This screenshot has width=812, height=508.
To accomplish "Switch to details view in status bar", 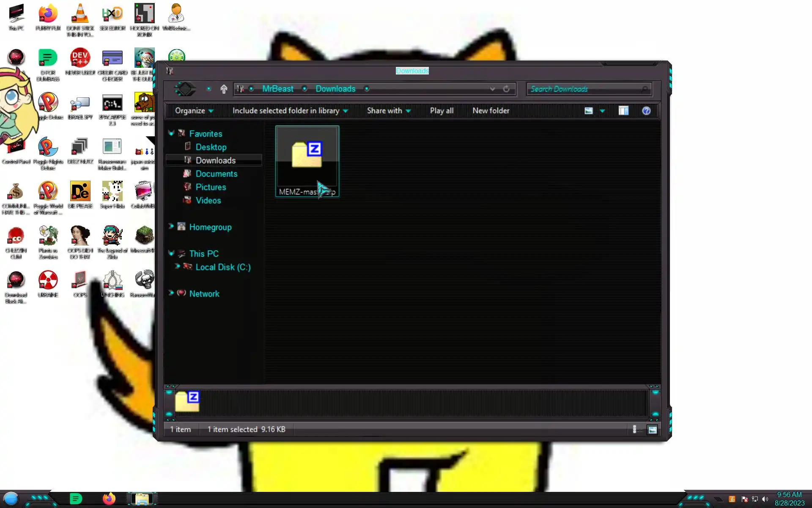I will [634, 430].
